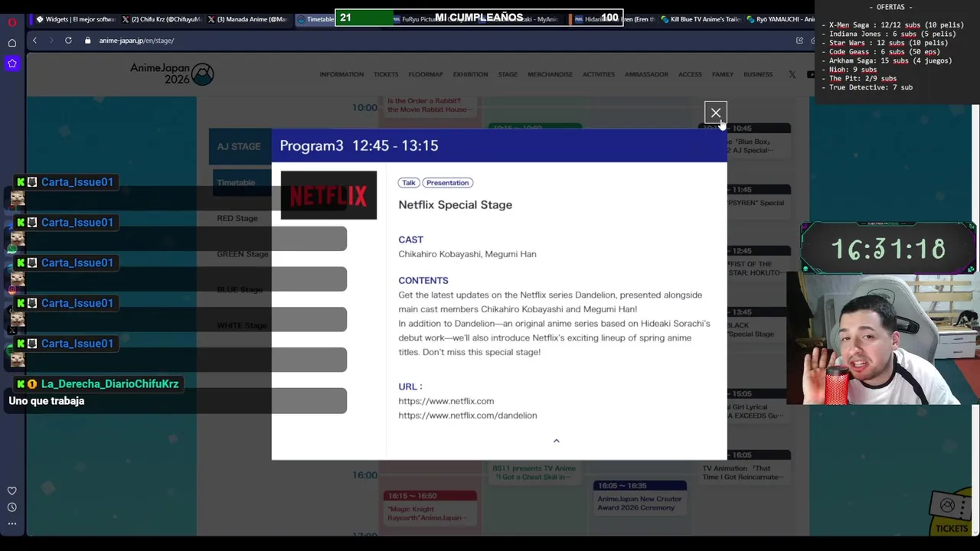Open the TICKETS nav menu item

click(x=386, y=74)
